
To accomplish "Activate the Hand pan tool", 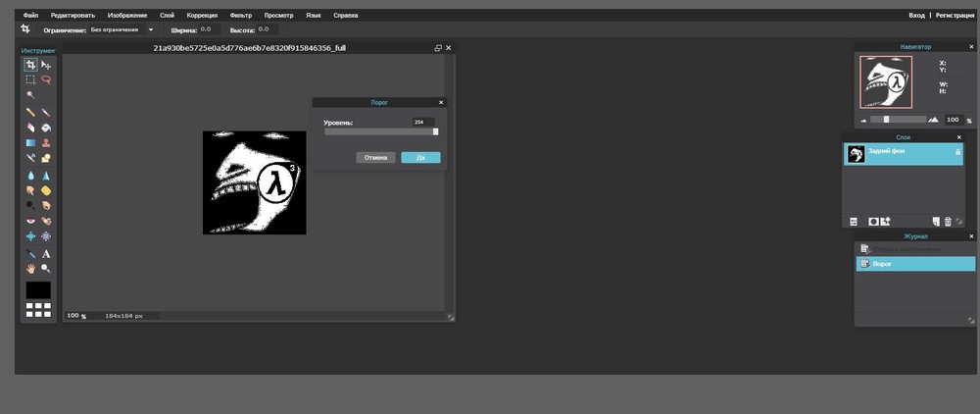I will [x=30, y=268].
